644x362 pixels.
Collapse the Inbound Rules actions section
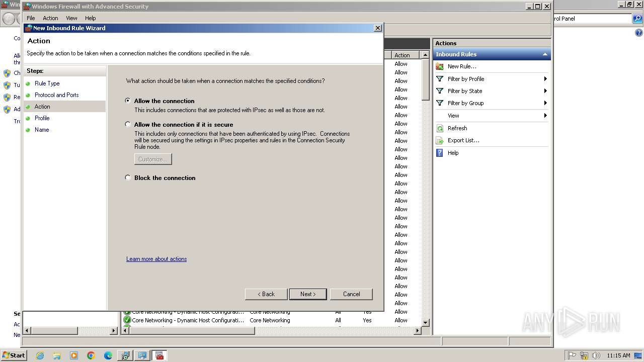(545, 54)
